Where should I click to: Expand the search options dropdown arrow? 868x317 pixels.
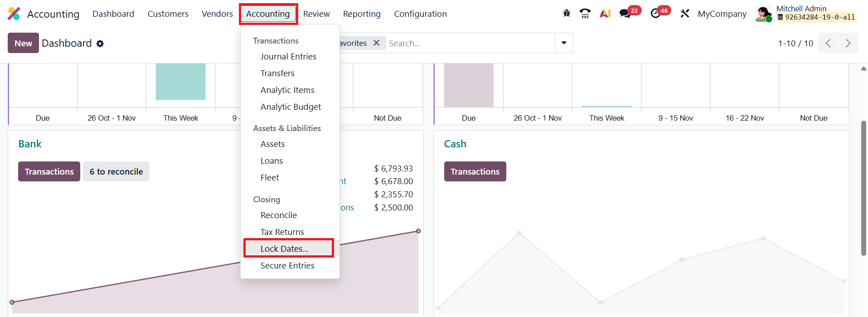tap(564, 43)
